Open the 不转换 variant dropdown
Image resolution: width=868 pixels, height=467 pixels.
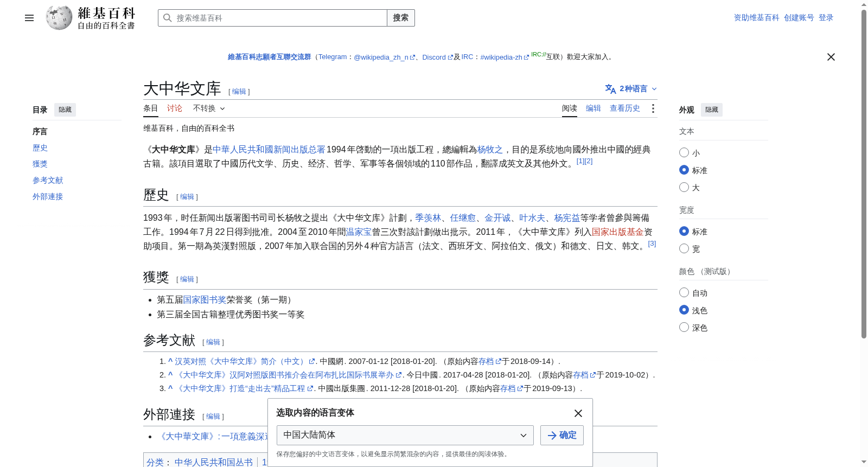tap(209, 108)
